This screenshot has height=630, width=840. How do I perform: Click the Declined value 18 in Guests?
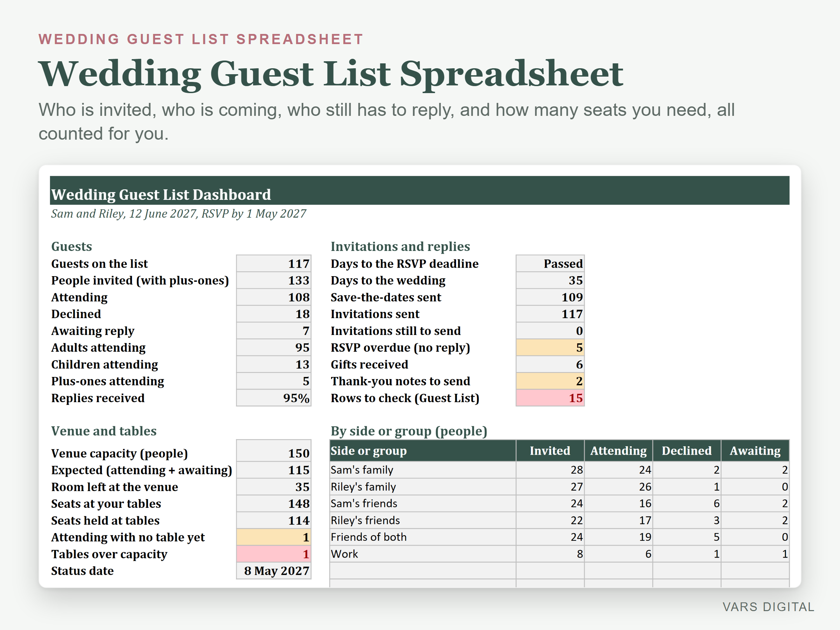point(273,314)
